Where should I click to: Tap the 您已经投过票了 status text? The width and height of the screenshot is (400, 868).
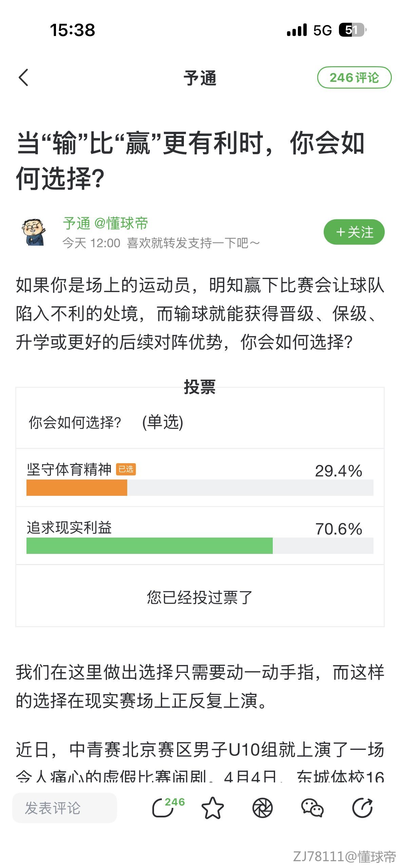coord(199,597)
